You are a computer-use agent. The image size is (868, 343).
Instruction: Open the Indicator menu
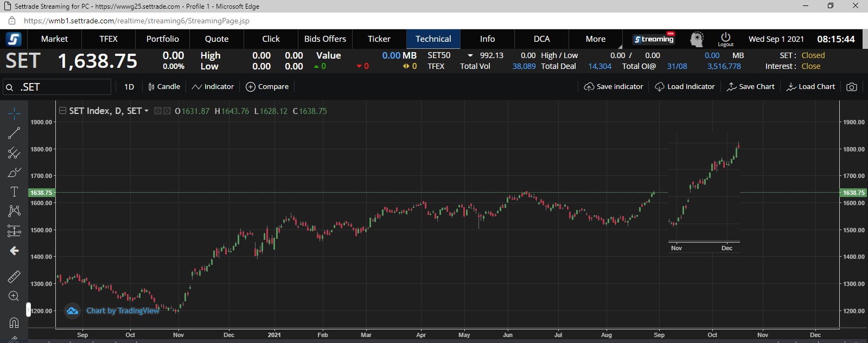point(213,87)
